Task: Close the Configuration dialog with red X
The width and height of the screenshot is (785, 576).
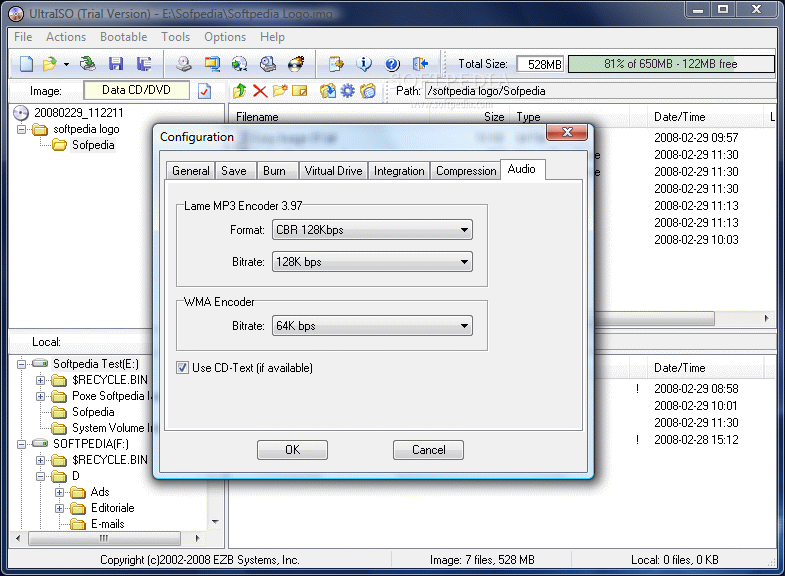Action: click(x=567, y=132)
